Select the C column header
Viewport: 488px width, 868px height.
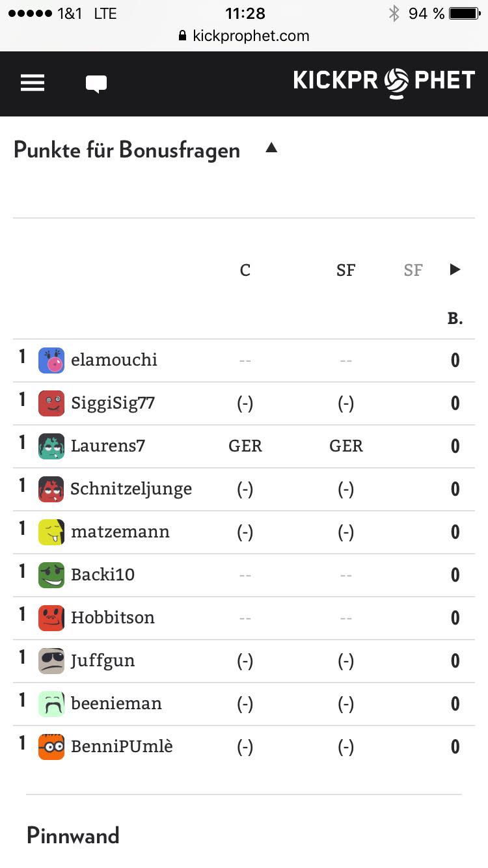pos(245,271)
